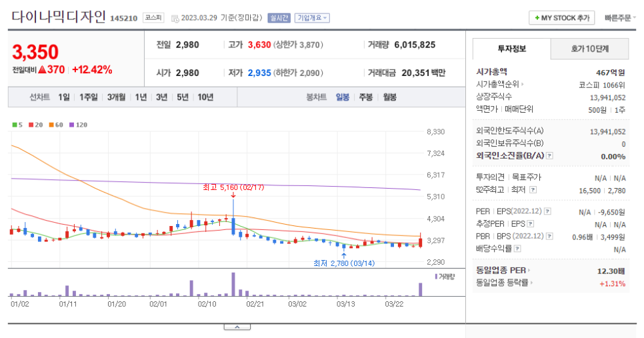Click the last volume bar after 03/22
The image size is (644, 338).
420,289
